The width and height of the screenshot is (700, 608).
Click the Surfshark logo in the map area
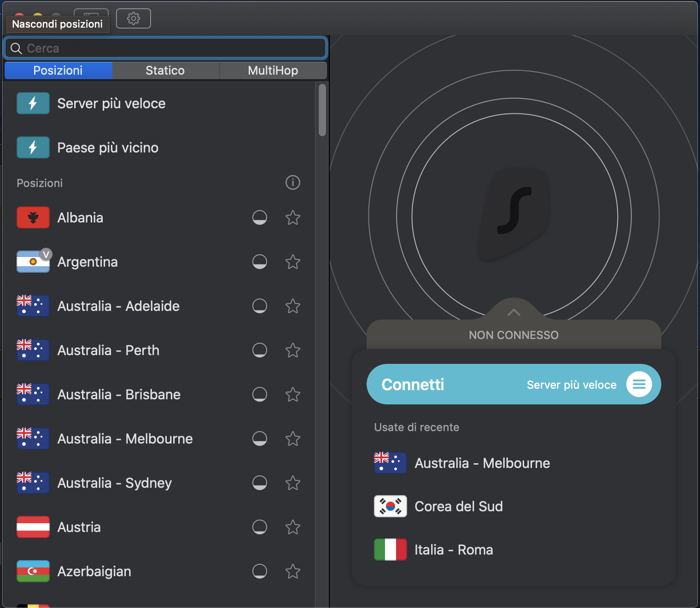point(514,212)
